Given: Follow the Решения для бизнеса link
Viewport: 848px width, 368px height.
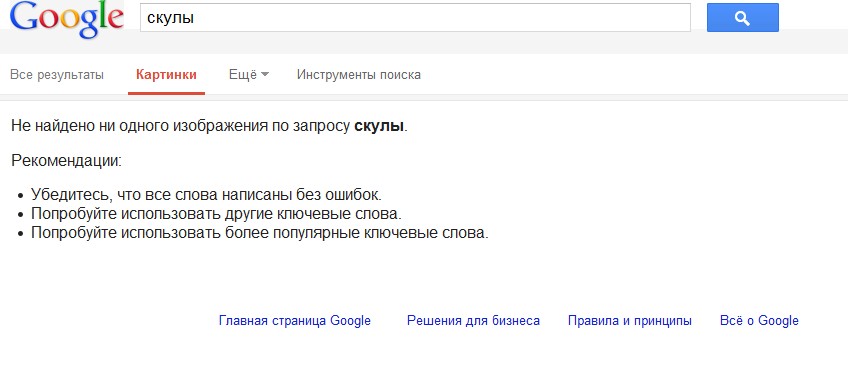Looking at the screenshot, I should tap(473, 321).
